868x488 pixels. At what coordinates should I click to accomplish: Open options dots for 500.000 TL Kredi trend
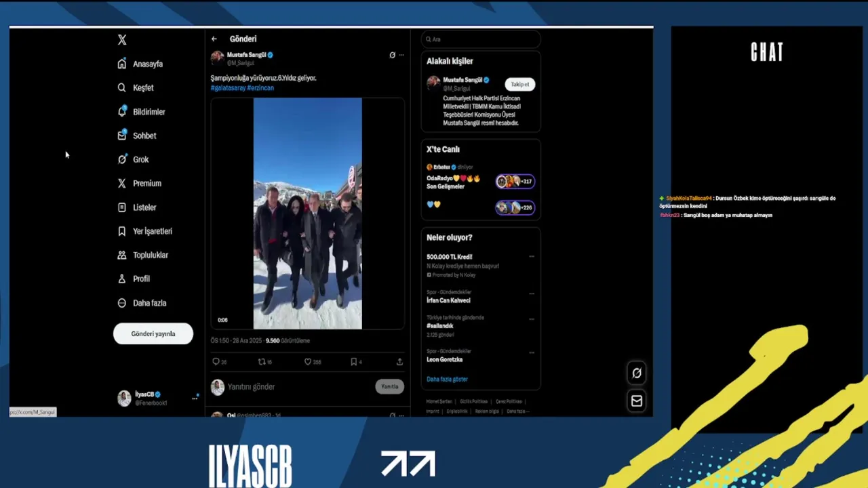point(532,257)
